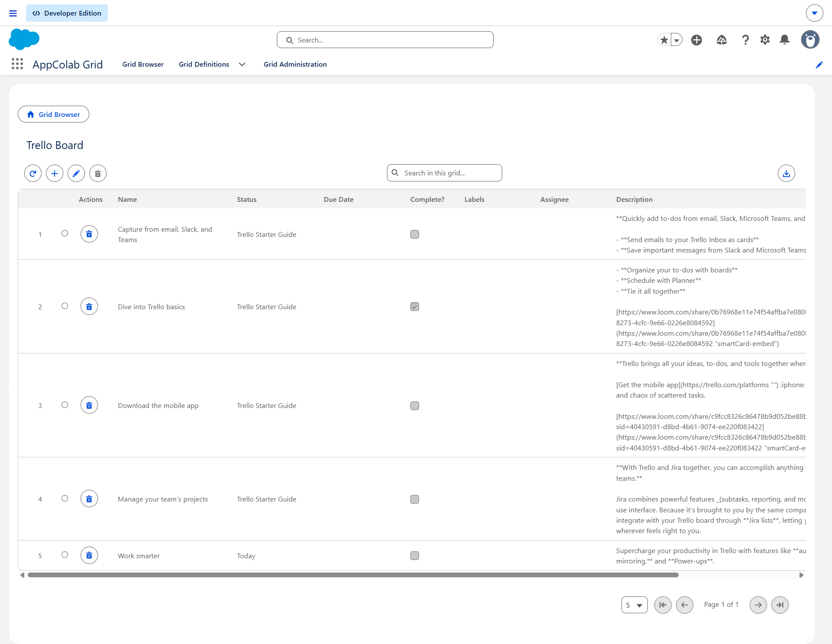This screenshot has width=832, height=644.
Task: Toggle Complete checkbox for 'Download the mobile app'
Action: [415, 406]
